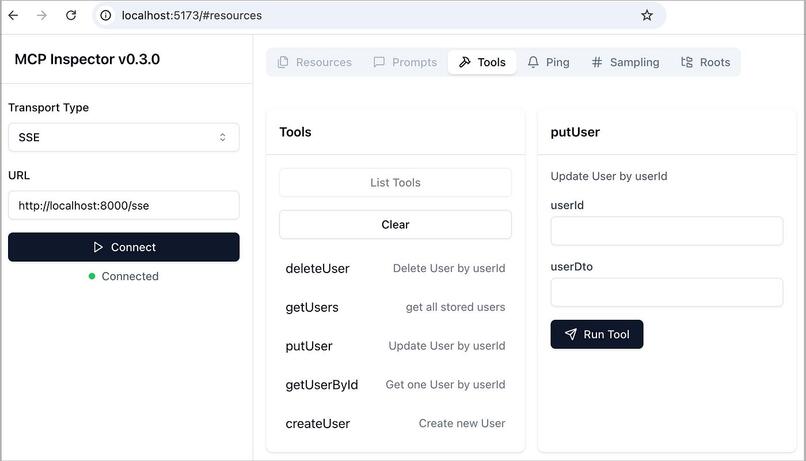Click the 'Delete User by userId' description

point(449,268)
